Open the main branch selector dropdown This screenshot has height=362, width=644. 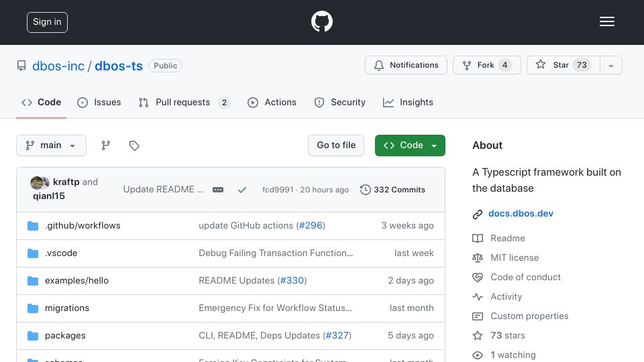pos(52,145)
